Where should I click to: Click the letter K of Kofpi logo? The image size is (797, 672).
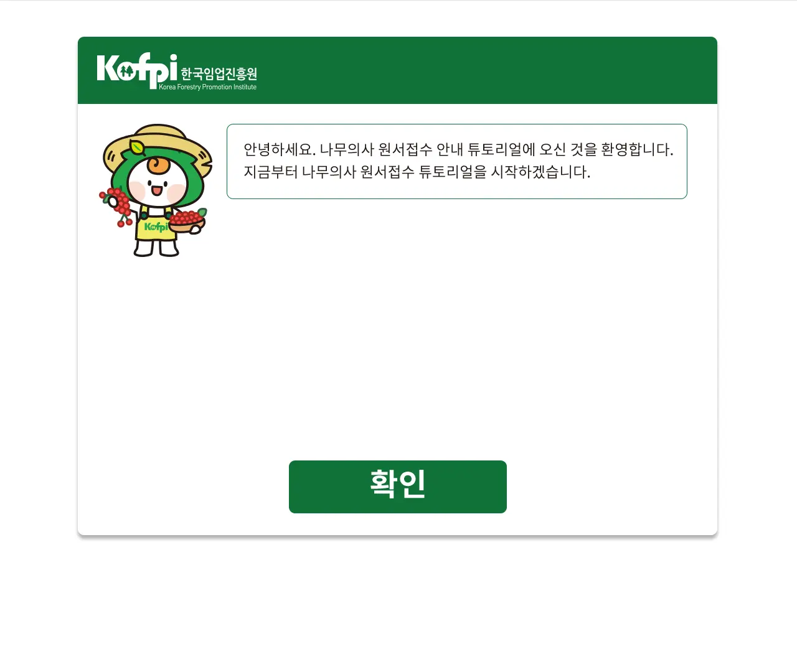tap(108, 68)
